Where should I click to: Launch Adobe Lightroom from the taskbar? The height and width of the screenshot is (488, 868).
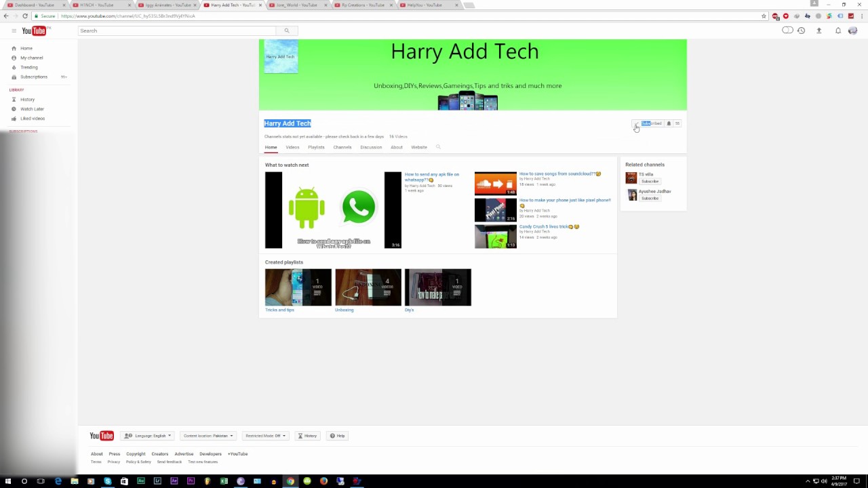(x=157, y=481)
